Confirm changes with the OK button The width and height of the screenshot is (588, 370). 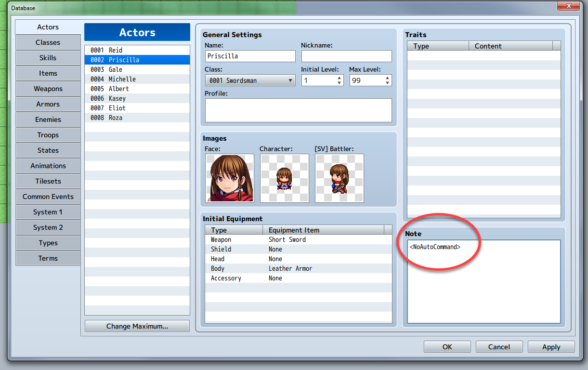click(447, 346)
